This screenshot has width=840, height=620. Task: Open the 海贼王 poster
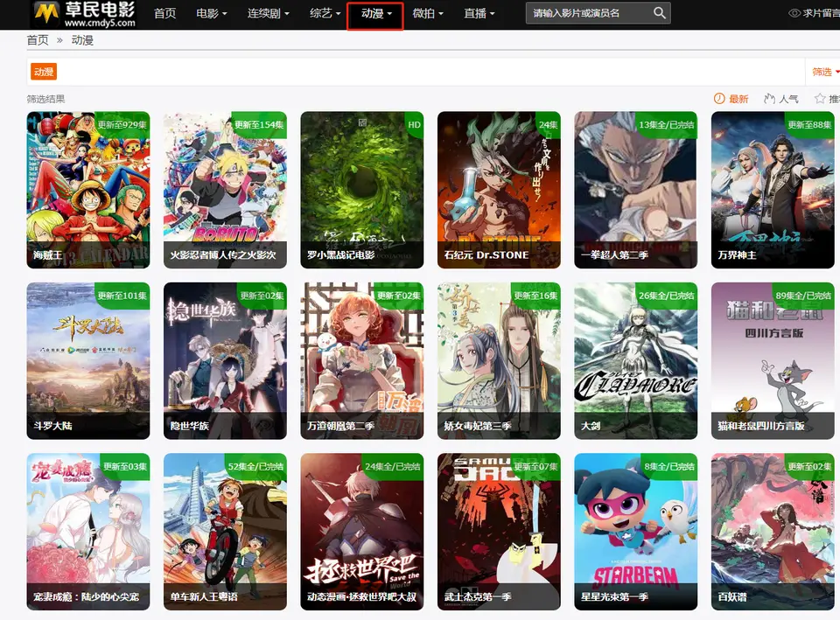click(x=88, y=190)
